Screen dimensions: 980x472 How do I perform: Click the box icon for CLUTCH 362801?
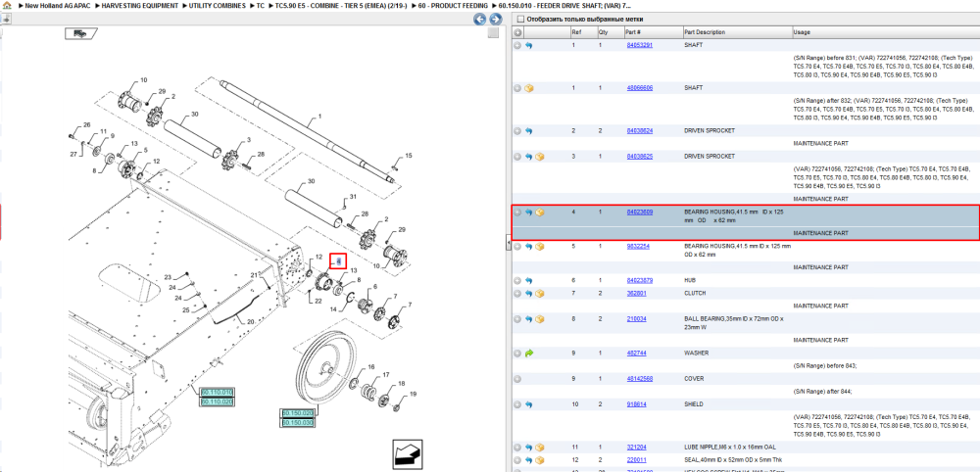[x=539, y=293]
